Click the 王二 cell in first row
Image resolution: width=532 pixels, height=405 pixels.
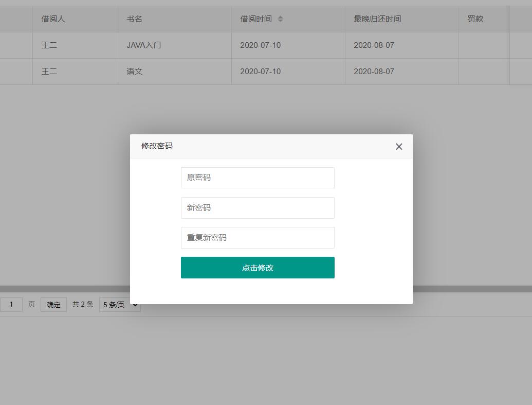(x=49, y=45)
